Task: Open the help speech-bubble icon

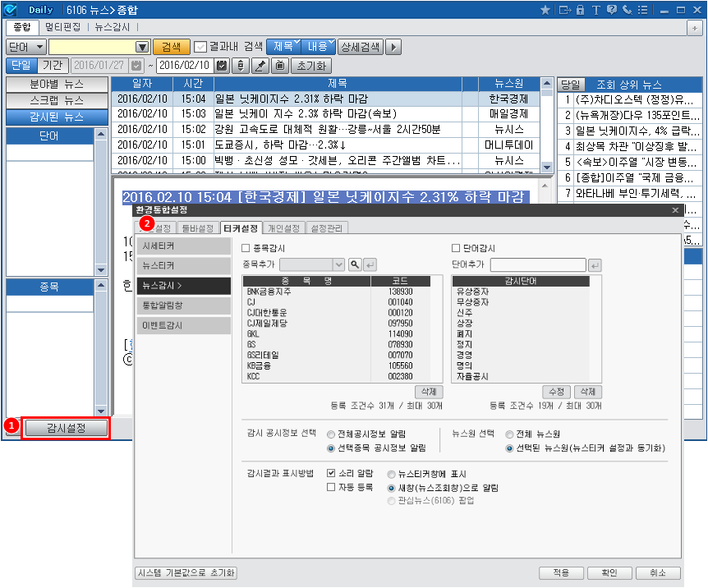Action: pyautogui.click(x=612, y=10)
